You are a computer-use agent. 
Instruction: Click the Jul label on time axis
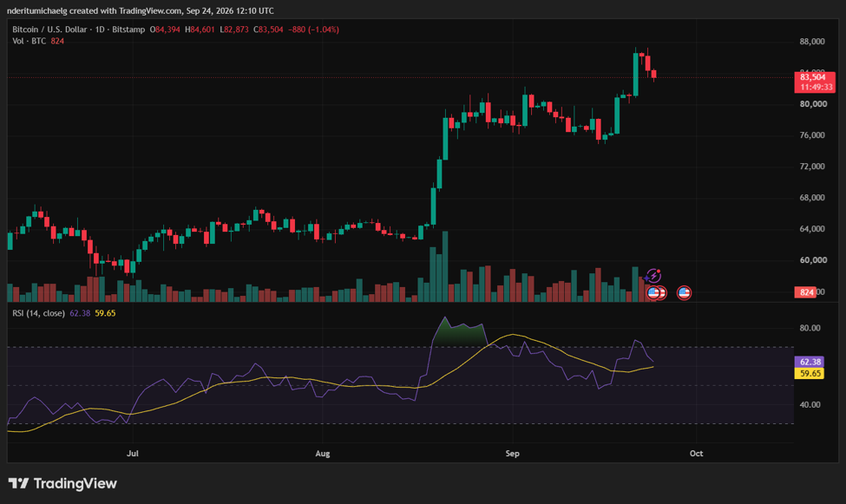132,454
